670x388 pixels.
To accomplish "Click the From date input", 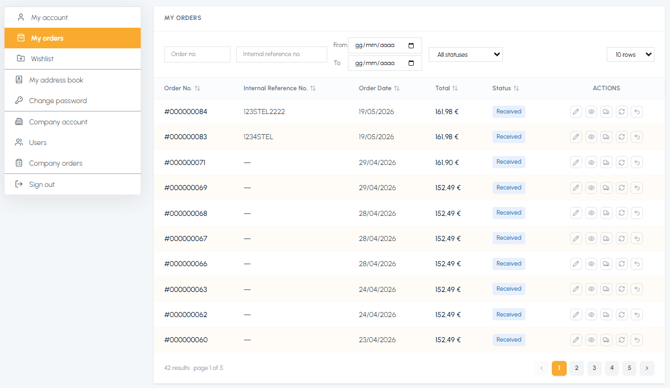I will [385, 45].
